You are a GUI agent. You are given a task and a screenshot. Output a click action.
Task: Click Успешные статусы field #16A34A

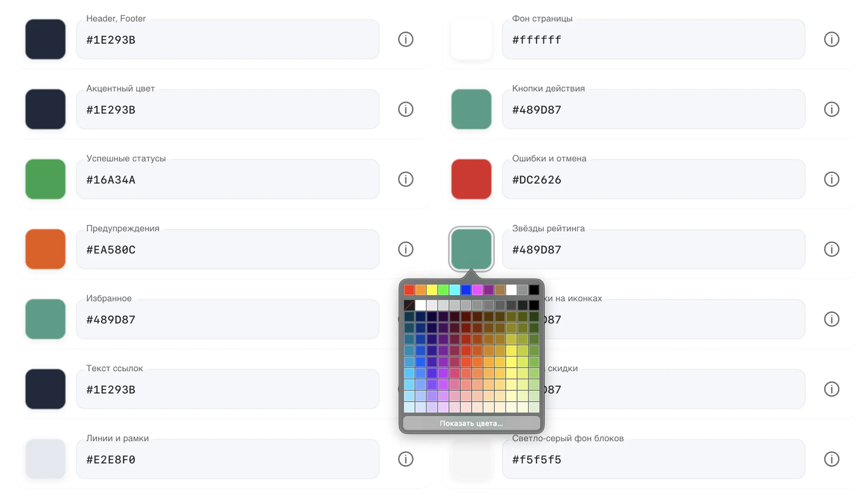click(x=228, y=179)
